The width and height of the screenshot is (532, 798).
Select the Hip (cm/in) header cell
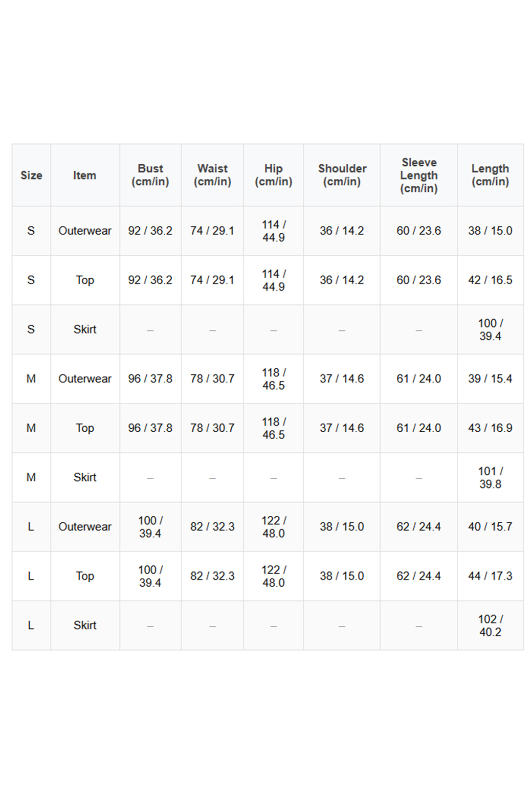(273, 175)
